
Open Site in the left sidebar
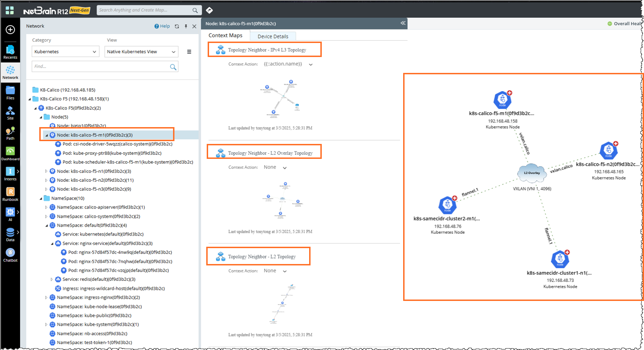tap(10, 113)
